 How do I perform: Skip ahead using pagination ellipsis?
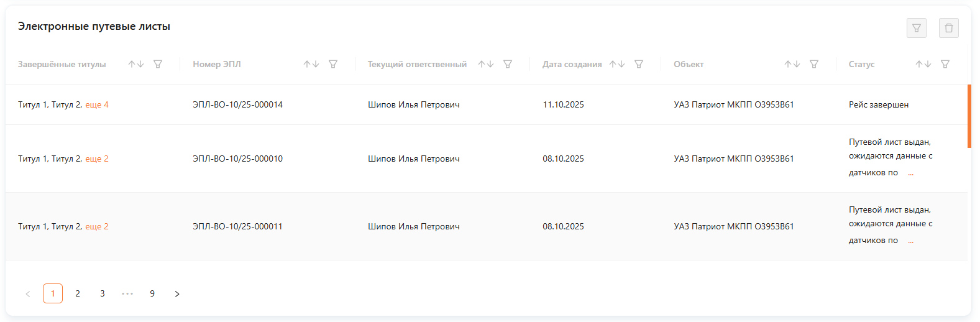127,293
